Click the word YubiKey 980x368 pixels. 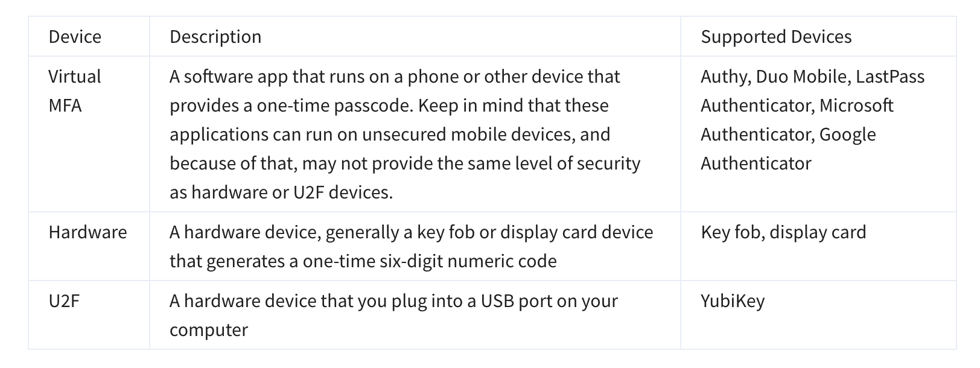[x=733, y=301]
